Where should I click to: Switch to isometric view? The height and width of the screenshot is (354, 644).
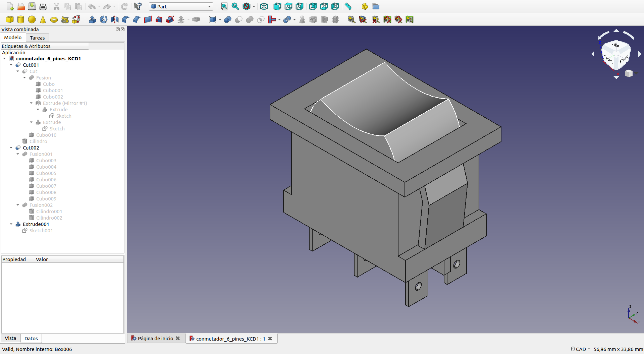(x=264, y=6)
